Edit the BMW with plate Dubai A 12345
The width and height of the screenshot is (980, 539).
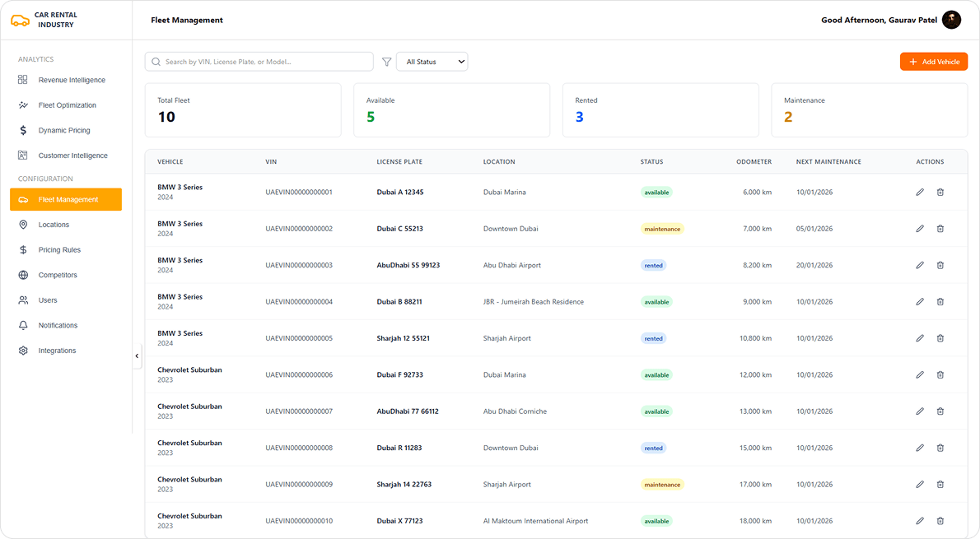point(920,192)
